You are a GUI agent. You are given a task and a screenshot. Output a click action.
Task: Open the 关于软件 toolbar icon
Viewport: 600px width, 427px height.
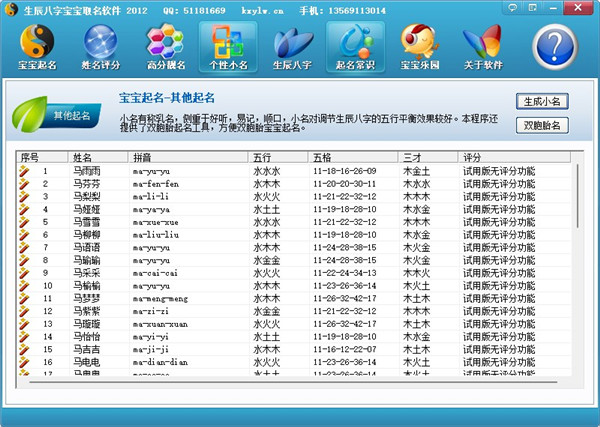click(x=484, y=47)
